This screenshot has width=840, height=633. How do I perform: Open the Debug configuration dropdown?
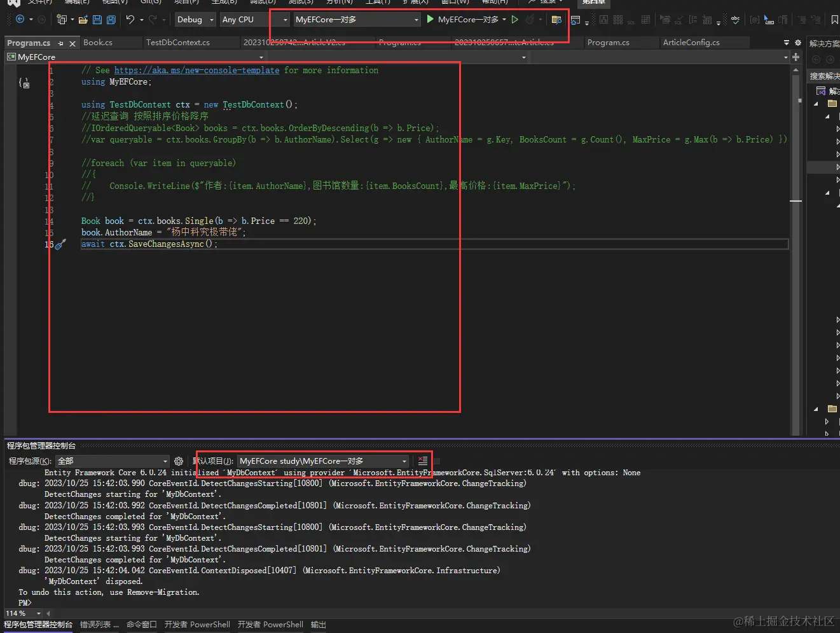point(195,19)
